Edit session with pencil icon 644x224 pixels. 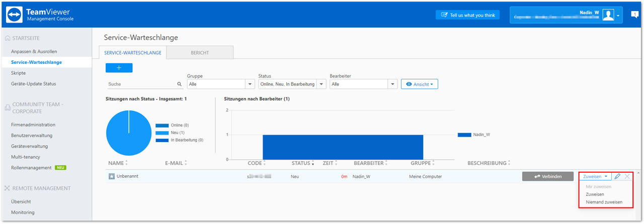[x=617, y=177]
